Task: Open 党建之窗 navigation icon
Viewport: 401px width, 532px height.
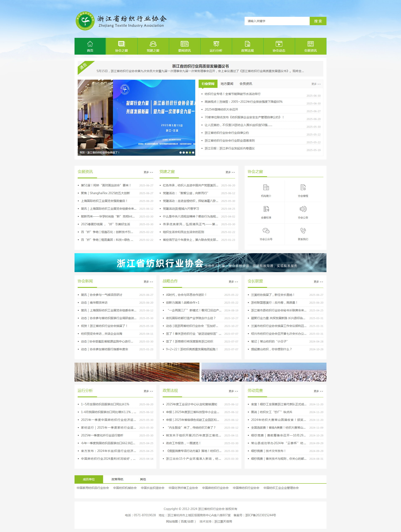Action: coord(153,44)
